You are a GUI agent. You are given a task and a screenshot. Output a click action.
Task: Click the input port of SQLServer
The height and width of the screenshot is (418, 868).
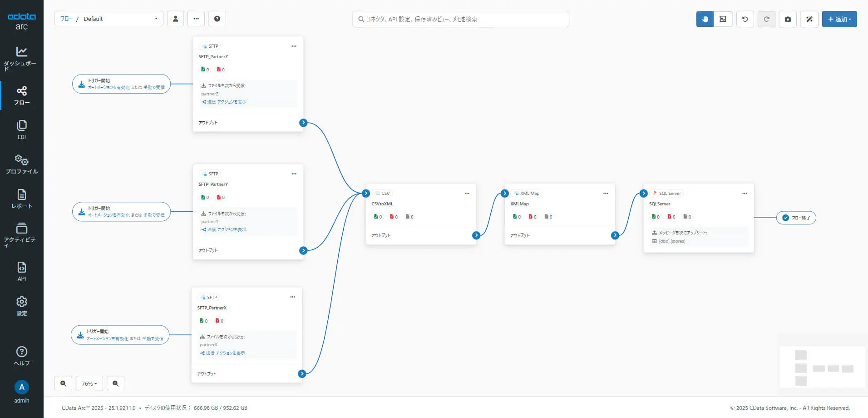[644, 193]
